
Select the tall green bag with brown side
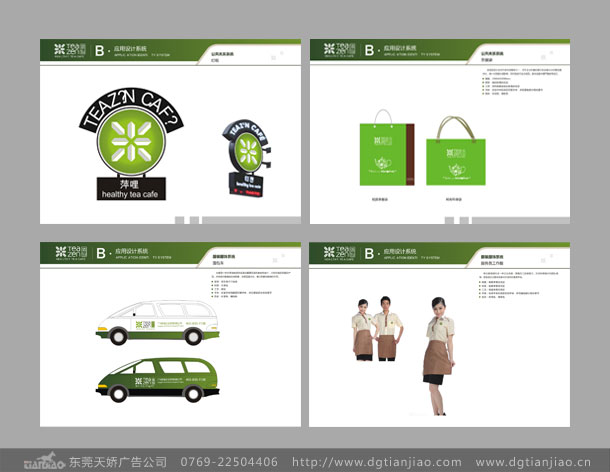(387, 148)
